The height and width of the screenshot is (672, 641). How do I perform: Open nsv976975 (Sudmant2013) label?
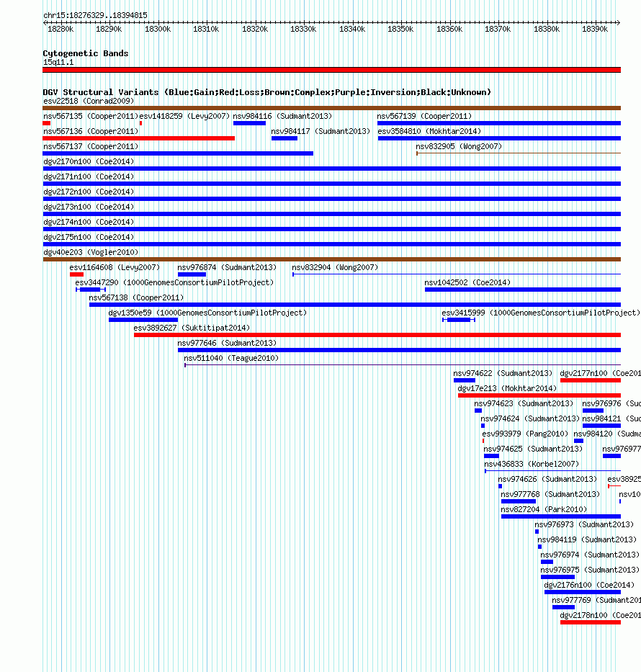pyautogui.click(x=590, y=570)
